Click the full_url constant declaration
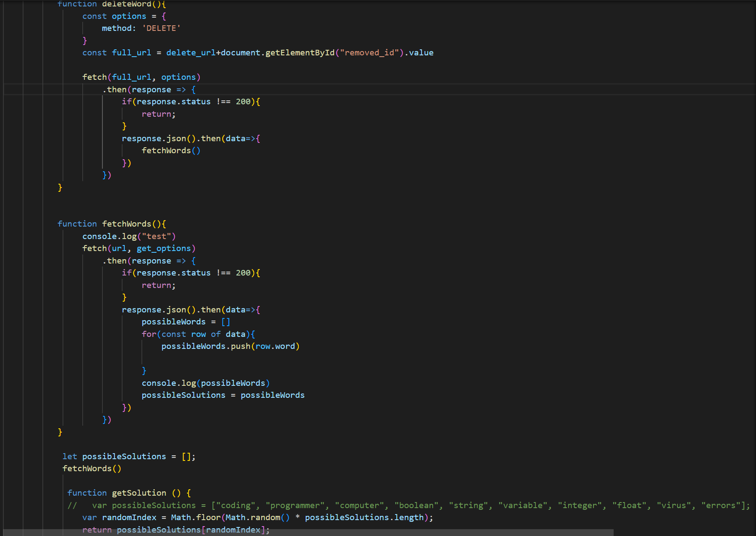The width and height of the screenshot is (756, 536). coord(132,52)
